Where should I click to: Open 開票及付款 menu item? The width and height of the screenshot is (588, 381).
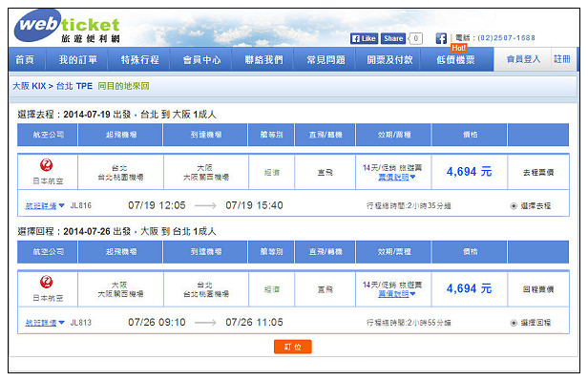[x=389, y=59]
